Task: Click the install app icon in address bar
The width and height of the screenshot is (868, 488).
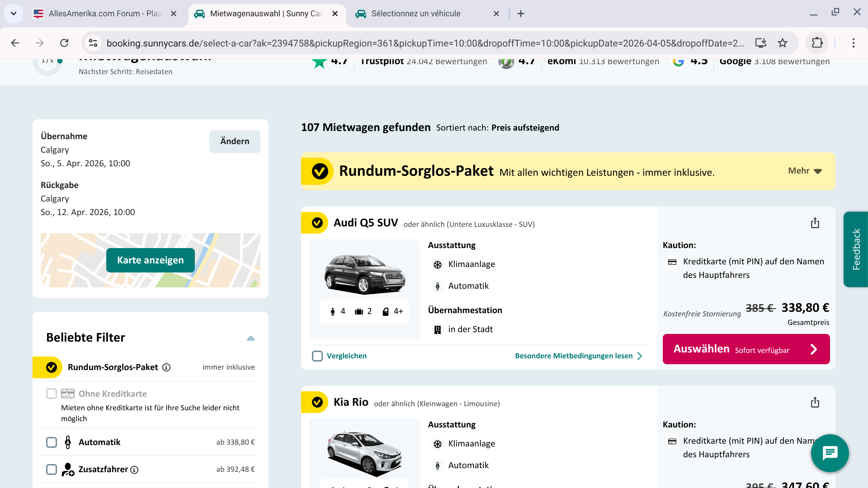Action: (761, 43)
